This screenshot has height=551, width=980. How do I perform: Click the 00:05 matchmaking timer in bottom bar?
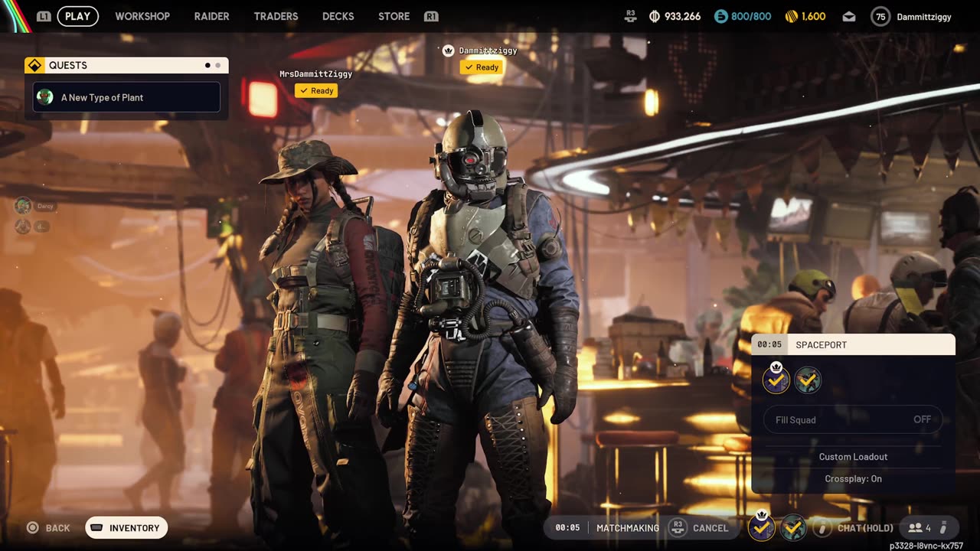pyautogui.click(x=567, y=528)
